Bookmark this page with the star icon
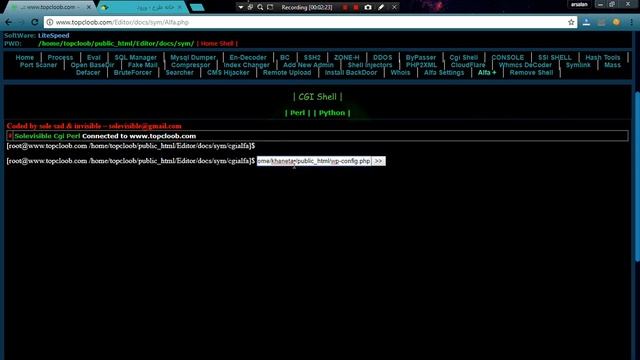Viewport: 640px width, 360px height. click(571, 22)
